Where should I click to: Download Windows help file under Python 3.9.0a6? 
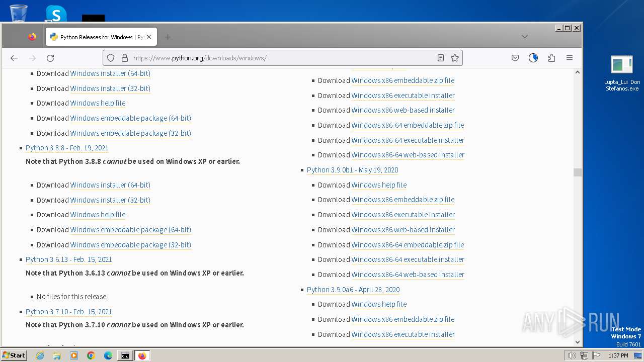(379, 304)
